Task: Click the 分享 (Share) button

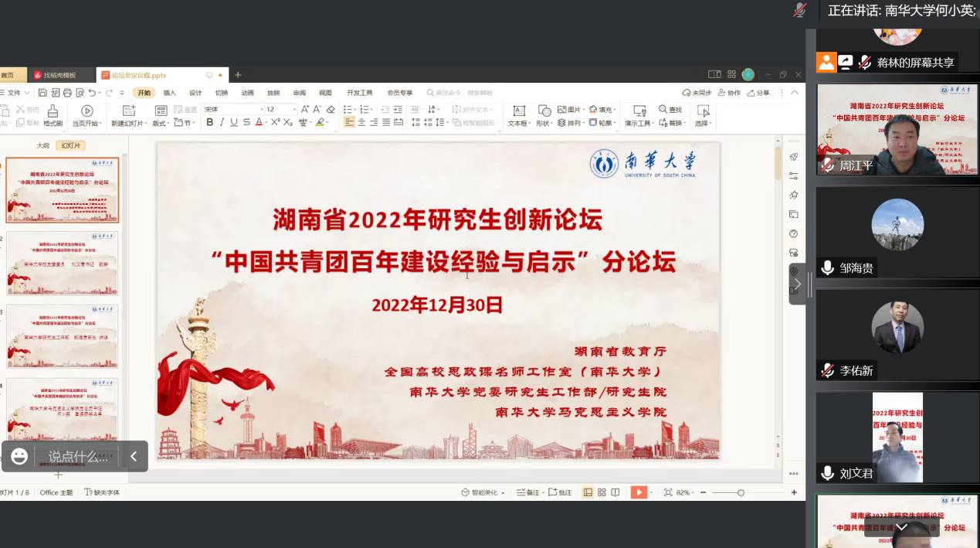Action: 758,93
